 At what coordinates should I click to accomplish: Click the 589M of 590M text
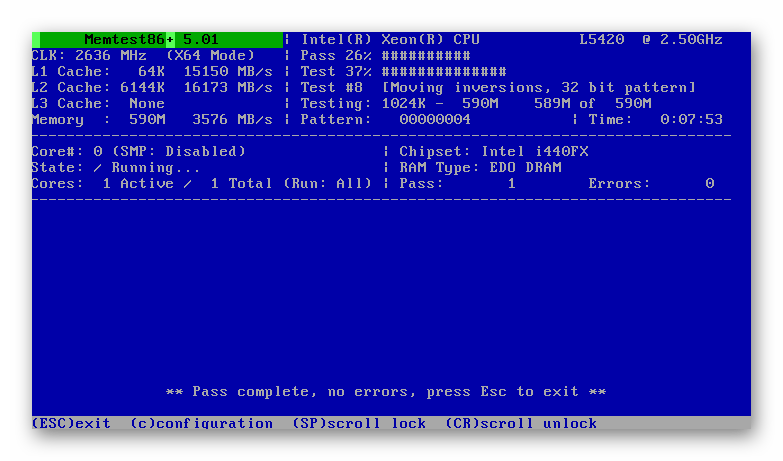click(x=593, y=103)
